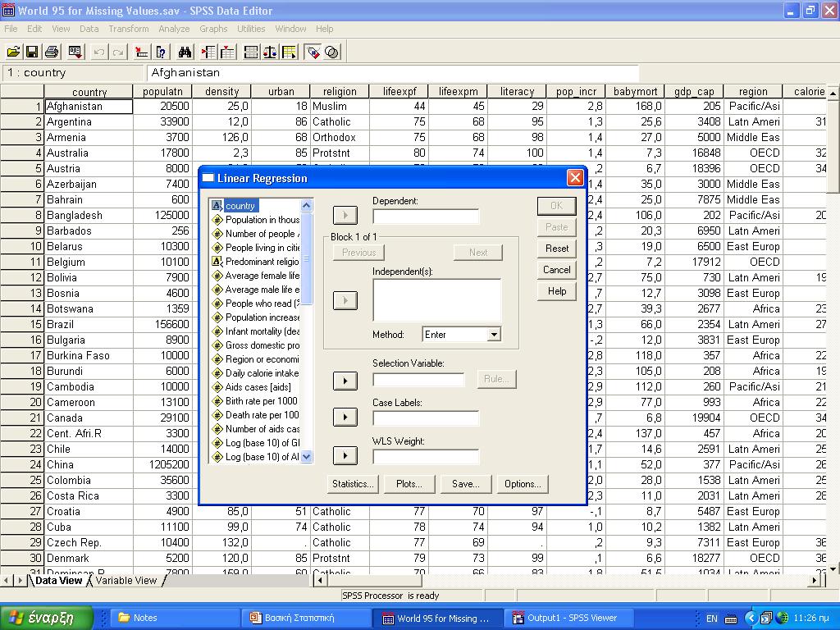Click the Insert Variable icon
Image resolution: width=840 pixels, height=630 pixels.
tap(228, 52)
